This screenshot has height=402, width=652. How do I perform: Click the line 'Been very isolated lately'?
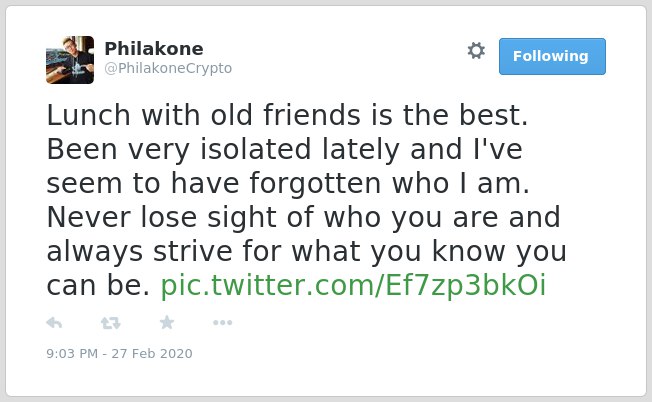pyautogui.click(x=223, y=150)
